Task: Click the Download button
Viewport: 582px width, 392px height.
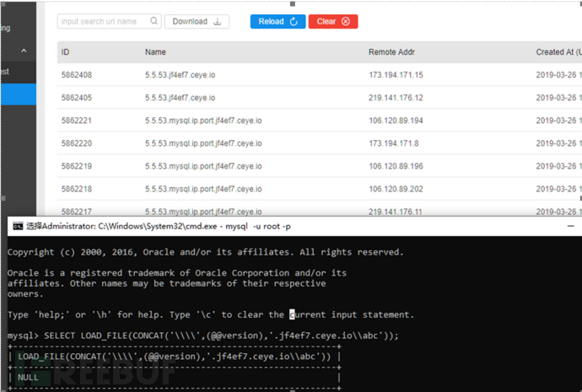Action: [x=197, y=22]
